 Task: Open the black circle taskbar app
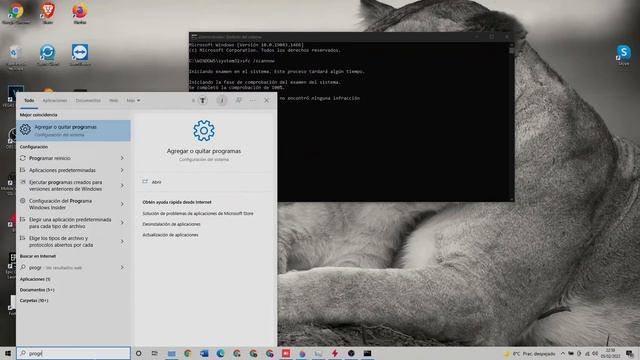coord(351,353)
